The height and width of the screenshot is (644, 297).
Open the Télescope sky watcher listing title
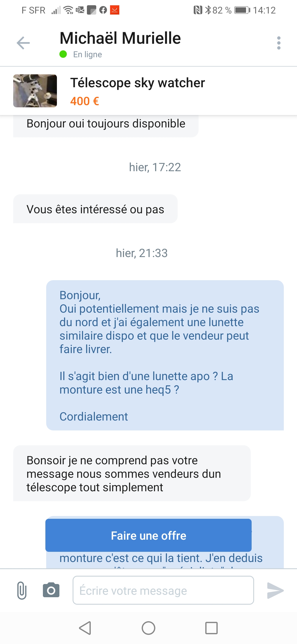tap(137, 83)
